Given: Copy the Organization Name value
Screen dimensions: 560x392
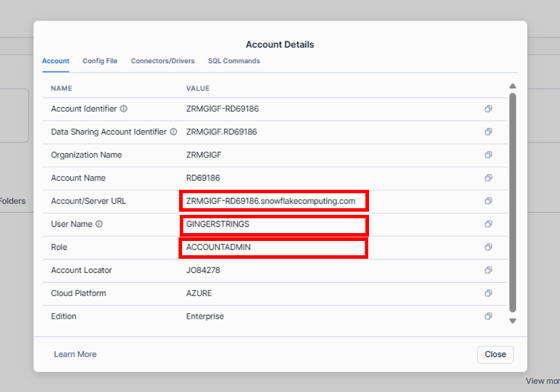Looking at the screenshot, I should pyautogui.click(x=488, y=155).
